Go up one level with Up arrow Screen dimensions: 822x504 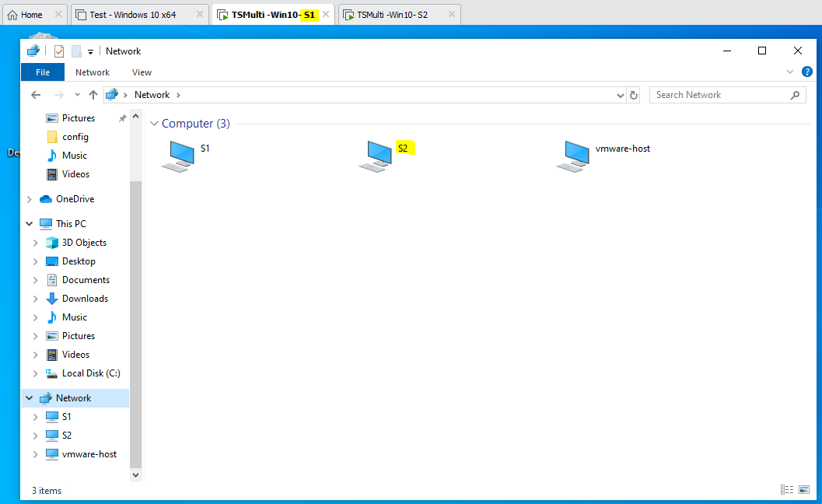coord(93,95)
